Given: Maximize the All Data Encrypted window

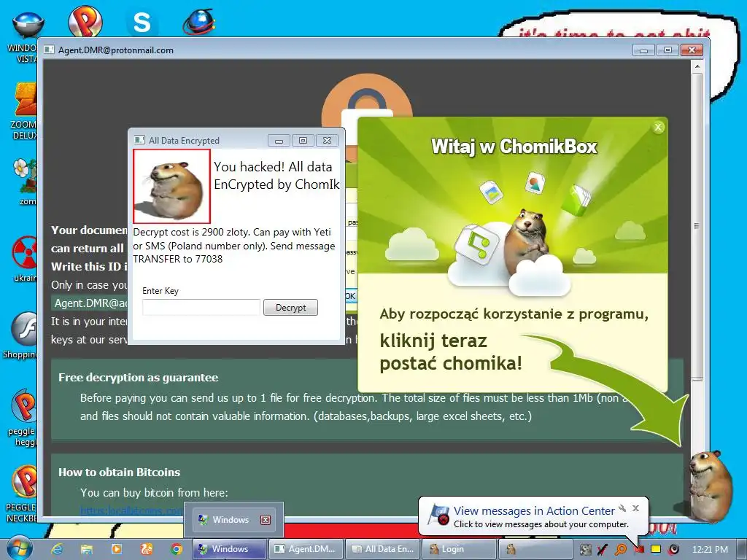Looking at the screenshot, I should click(303, 141).
